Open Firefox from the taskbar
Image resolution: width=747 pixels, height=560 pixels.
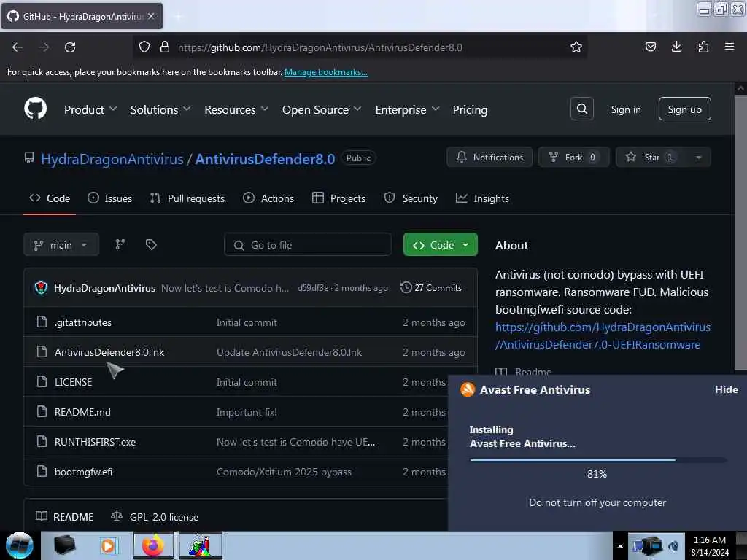(153, 545)
